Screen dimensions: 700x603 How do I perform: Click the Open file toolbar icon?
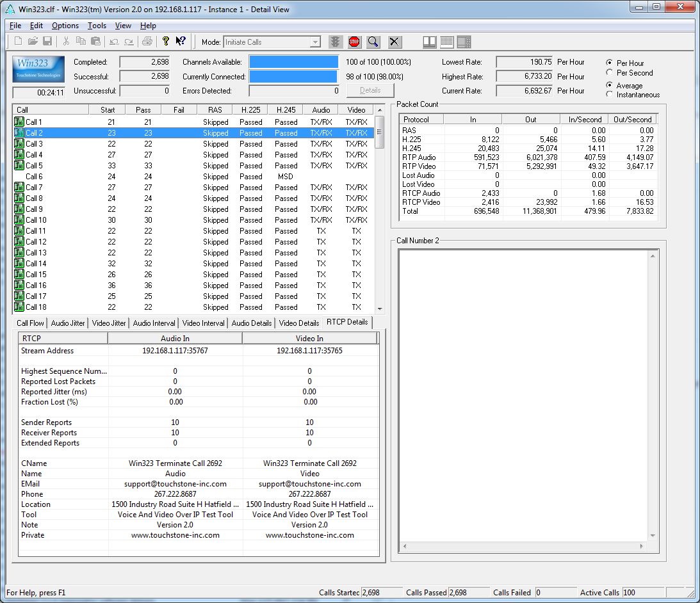33,42
